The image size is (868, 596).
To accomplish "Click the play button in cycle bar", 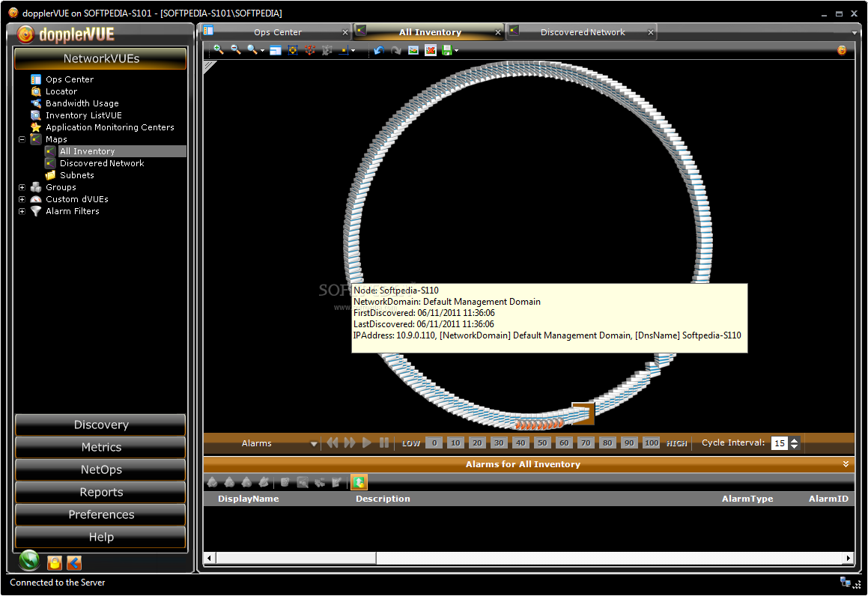I will pyautogui.click(x=366, y=443).
